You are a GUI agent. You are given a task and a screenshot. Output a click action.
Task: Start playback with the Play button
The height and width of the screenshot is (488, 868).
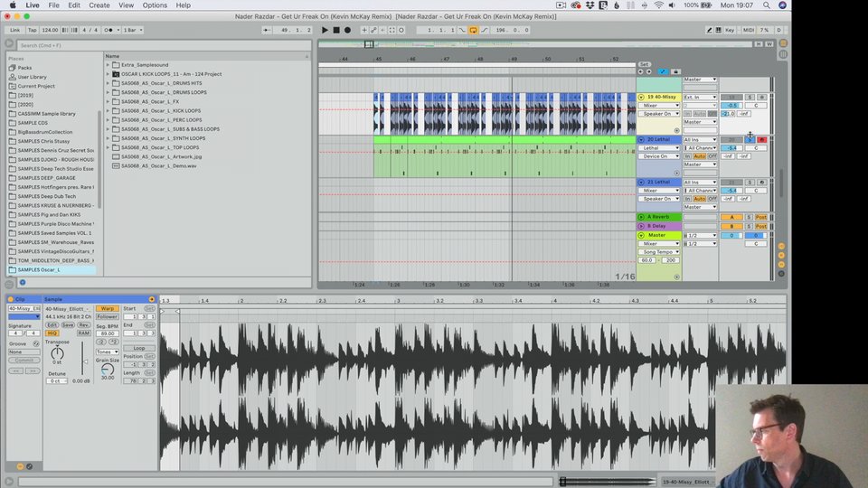coord(325,30)
